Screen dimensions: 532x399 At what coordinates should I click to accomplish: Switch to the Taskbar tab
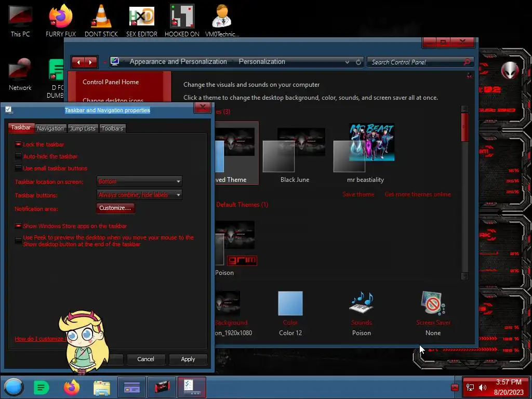point(21,128)
